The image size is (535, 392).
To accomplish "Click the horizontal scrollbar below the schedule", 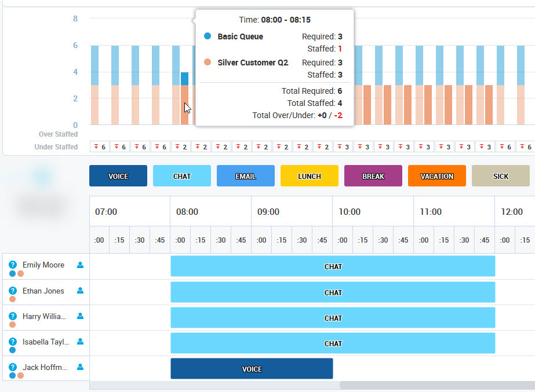I will 435,385.
